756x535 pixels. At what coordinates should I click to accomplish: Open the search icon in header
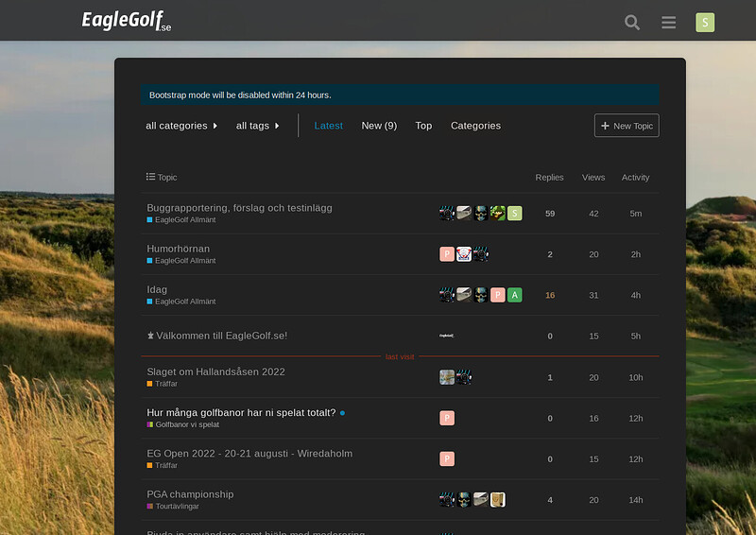pos(631,22)
